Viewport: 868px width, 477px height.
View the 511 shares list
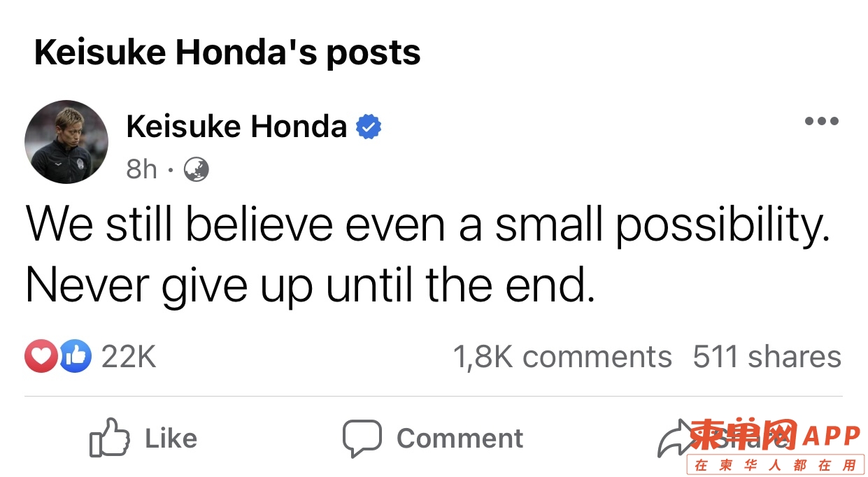[x=767, y=357]
